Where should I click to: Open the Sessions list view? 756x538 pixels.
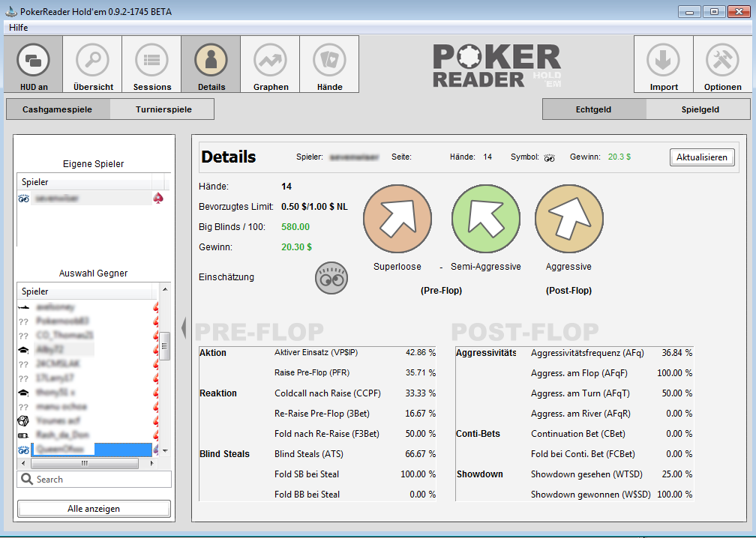point(151,64)
